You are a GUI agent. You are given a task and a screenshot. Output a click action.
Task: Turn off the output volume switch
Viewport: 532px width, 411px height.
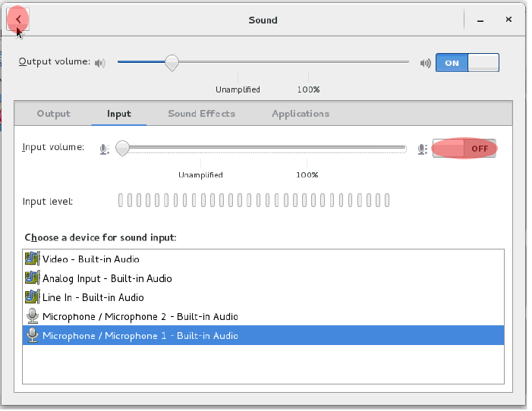[467, 63]
